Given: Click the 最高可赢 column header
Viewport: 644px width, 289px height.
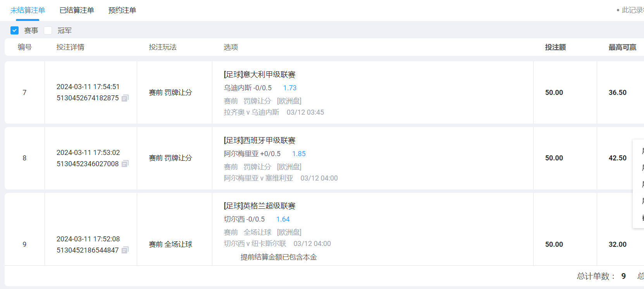Looking at the screenshot, I should [622, 47].
